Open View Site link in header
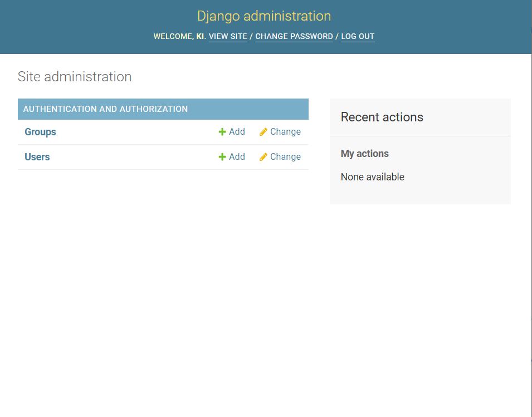 [x=228, y=36]
